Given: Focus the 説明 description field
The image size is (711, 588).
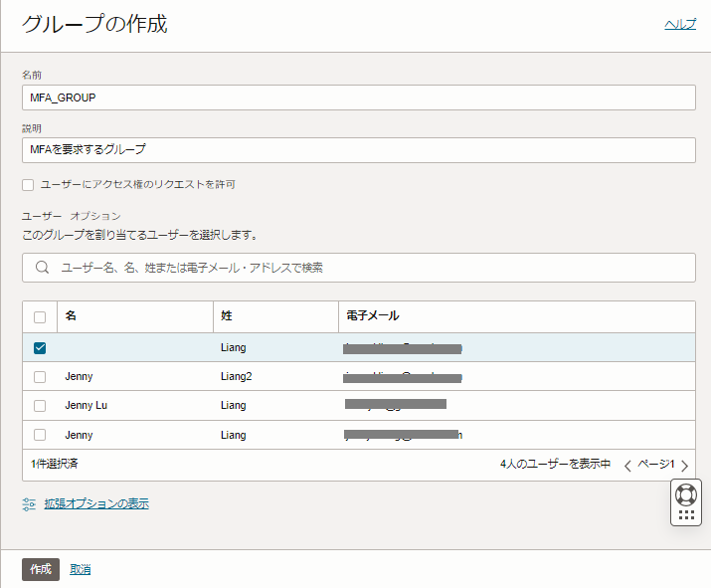Looking at the screenshot, I should point(358,149).
